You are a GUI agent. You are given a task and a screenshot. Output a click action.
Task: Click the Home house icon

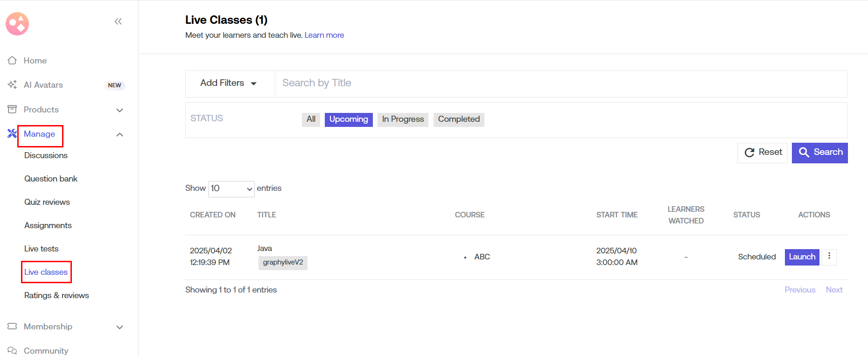[x=12, y=61]
